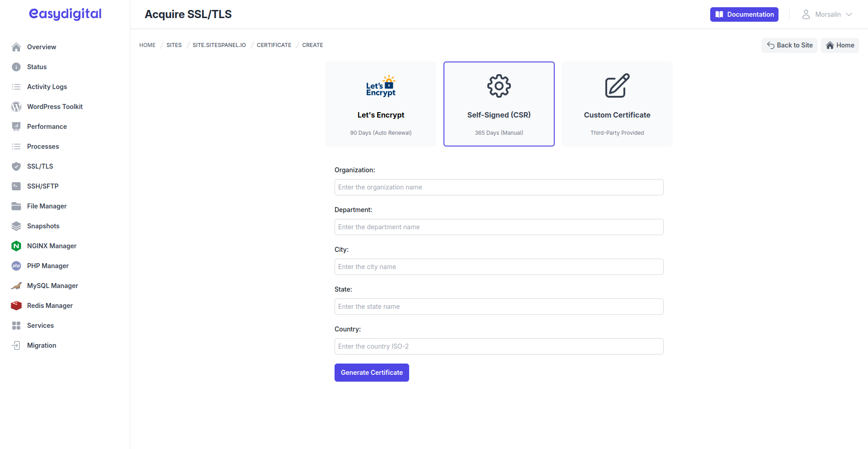
Task: Open MySQL Manager via its sidebar icon
Action: (16, 285)
